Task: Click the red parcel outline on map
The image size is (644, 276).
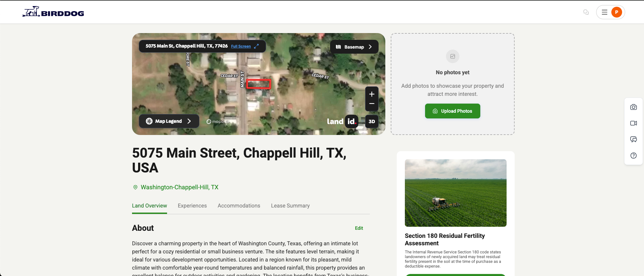Action: coord(259,84)
